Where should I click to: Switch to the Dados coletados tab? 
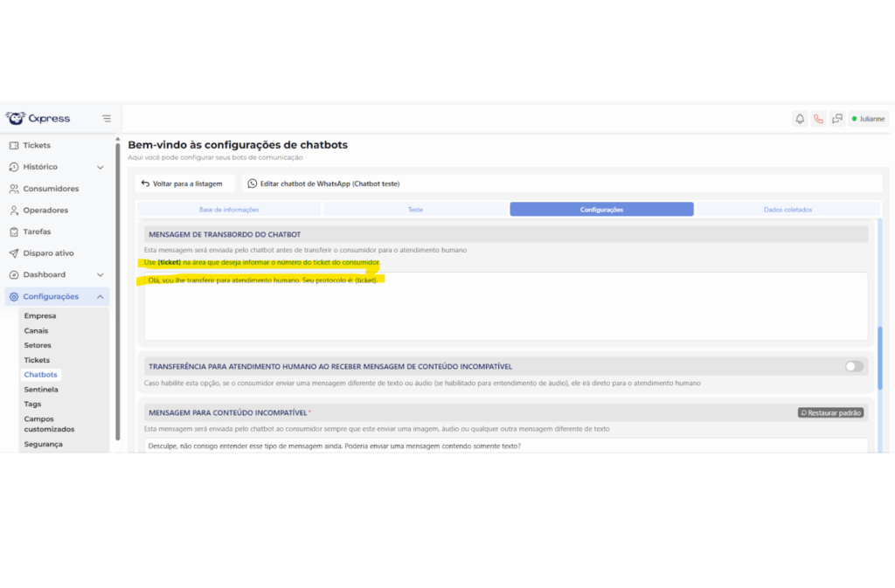[787, 210]
